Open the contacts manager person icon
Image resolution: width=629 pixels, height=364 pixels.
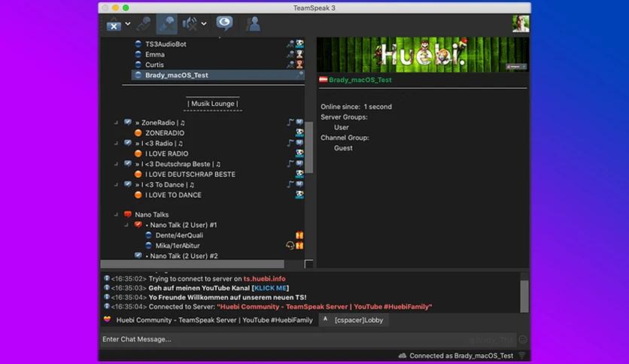253,24
